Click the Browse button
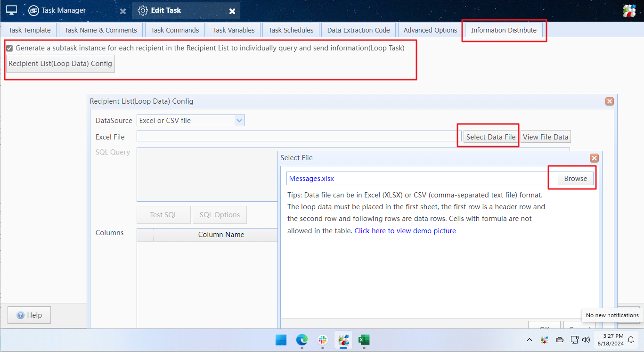This screenshot has height=352, width=644. tap(576, 179)
